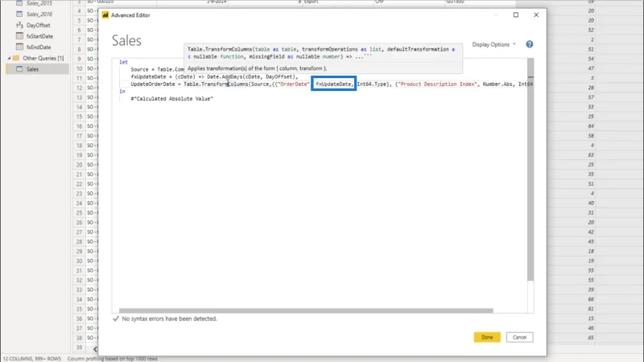
Task: Maximize the Advanced Editor window
Action: [x=516, y=14]
